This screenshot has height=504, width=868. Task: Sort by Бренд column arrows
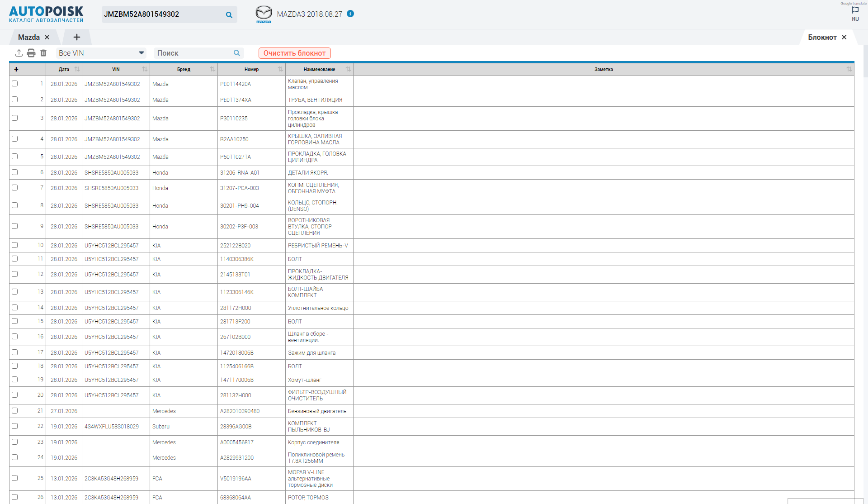pos(212,69)
